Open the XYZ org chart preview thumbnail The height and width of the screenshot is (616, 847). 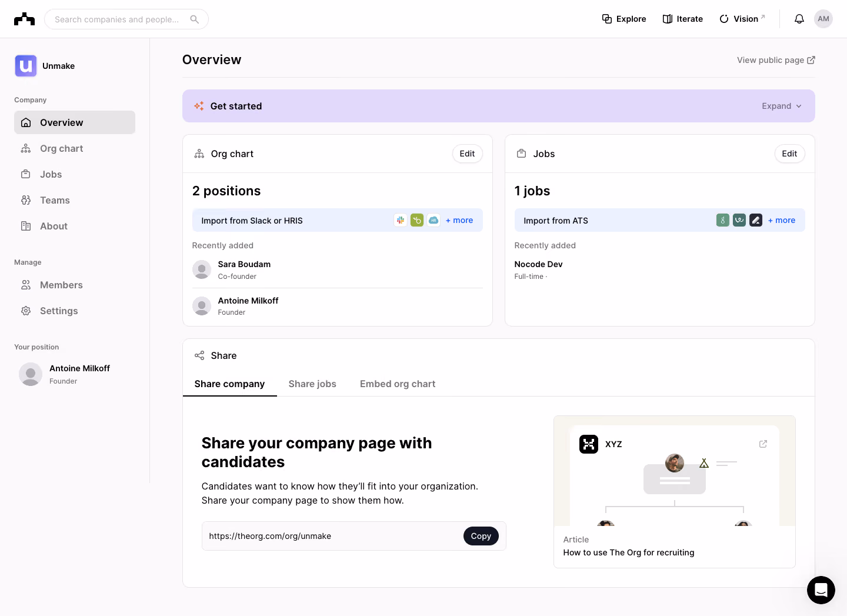click(x=675, y=471)
